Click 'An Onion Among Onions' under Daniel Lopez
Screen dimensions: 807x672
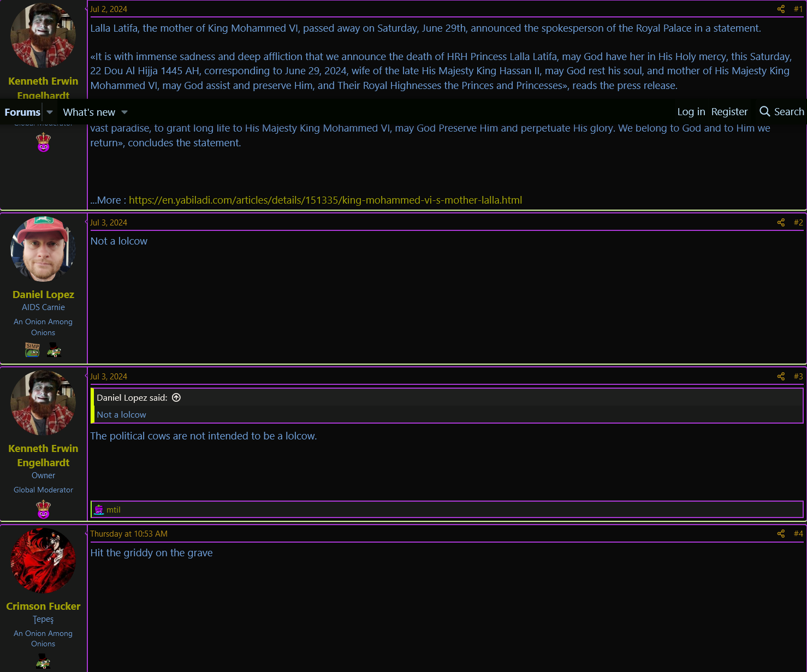[x=43, y=327]
